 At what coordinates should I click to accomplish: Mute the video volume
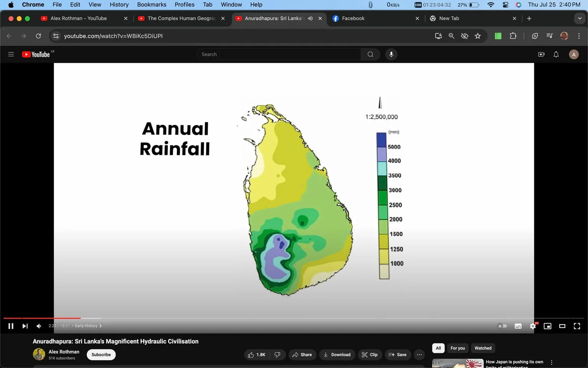pos(39,326)
